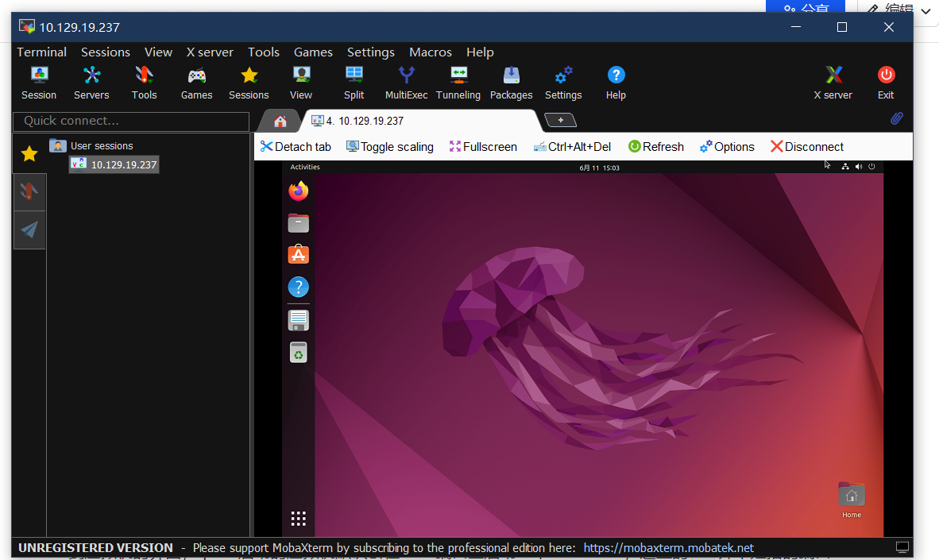Open the paper plane Macros sidebar tab
The width and height of the screenshot is (939, 560).
tap(29, 230)
